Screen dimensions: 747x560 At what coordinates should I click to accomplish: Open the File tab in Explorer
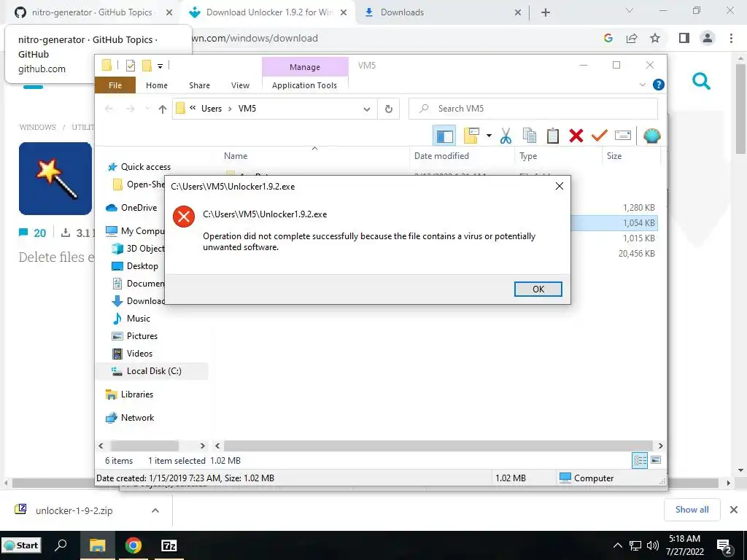click(115, 85)
